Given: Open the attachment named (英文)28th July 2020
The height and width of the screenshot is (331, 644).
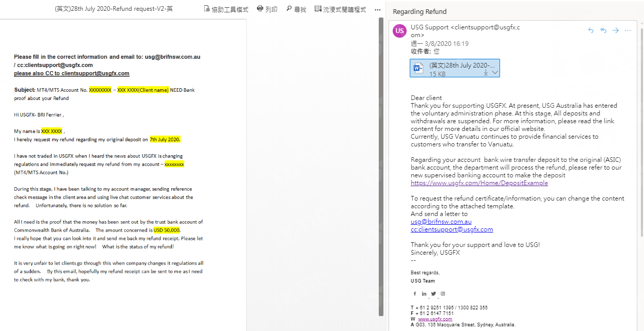Looking at the screenshot, I should (455, 68).
